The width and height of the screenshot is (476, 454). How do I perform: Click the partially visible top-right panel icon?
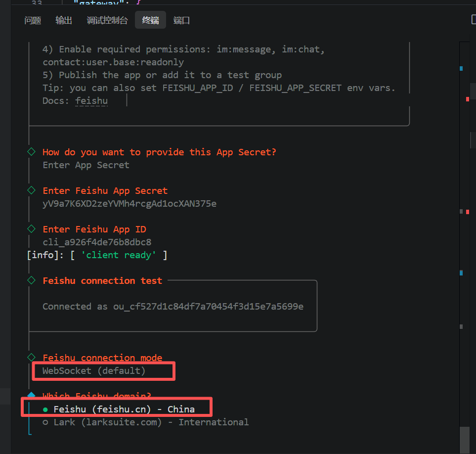(x=473, y=20)
